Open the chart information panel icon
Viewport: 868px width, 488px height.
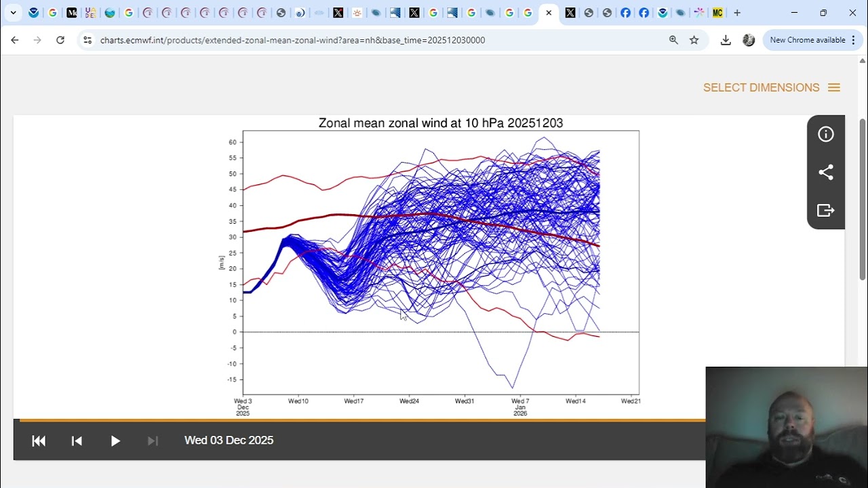[826, 134]
